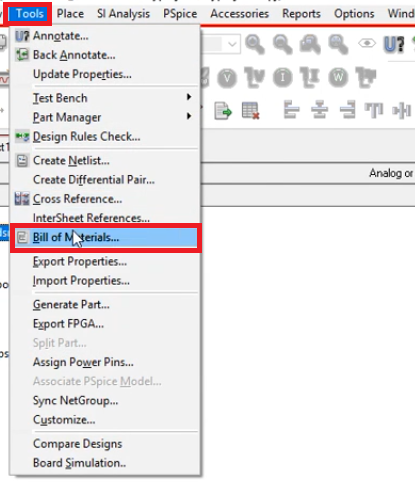
Task: Select Update Properties... menu entry
Action: pos(104,74)
